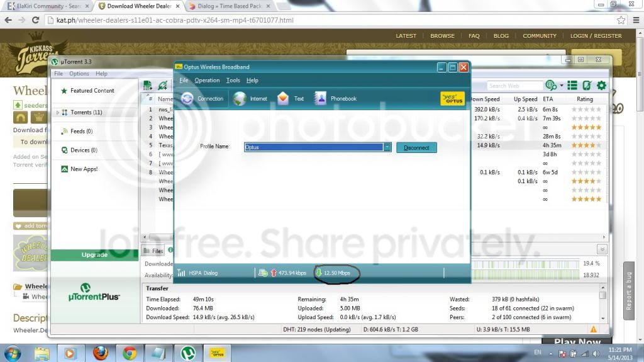Open the Phonebook in Optus window
The height and width of the screenshot is (362, 644).
[x=336, y=99]
